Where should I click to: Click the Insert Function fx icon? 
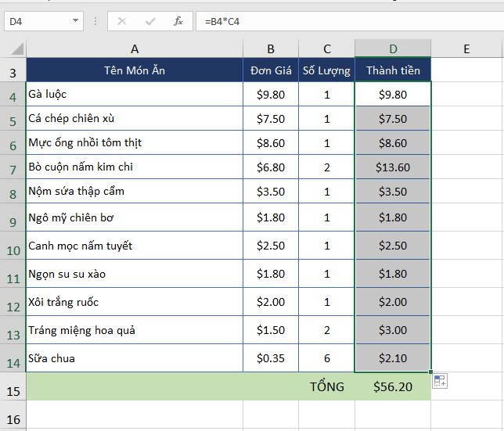tap(178, 22)
